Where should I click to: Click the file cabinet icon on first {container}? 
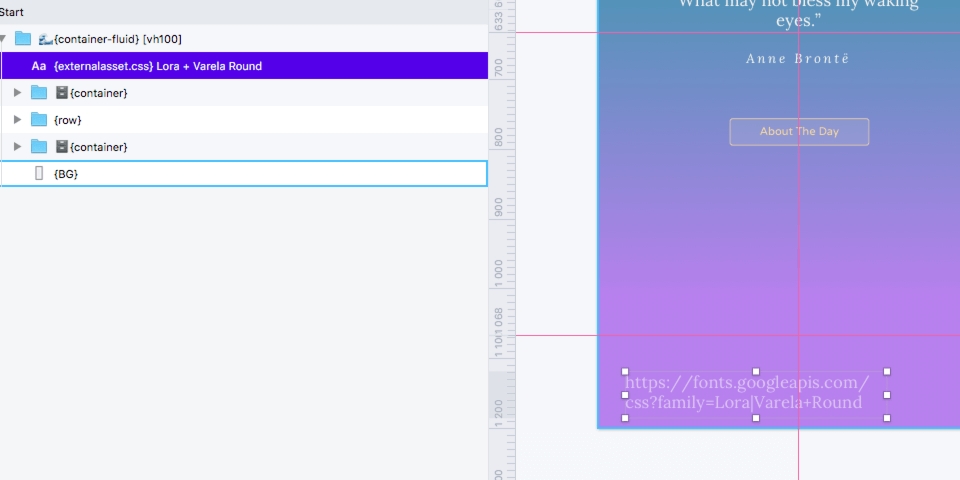(61, 93)
